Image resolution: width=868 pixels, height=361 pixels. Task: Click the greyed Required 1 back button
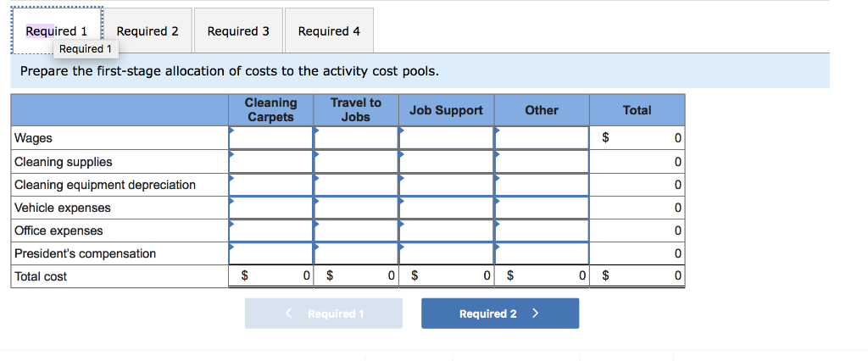[x=323, y=314]
